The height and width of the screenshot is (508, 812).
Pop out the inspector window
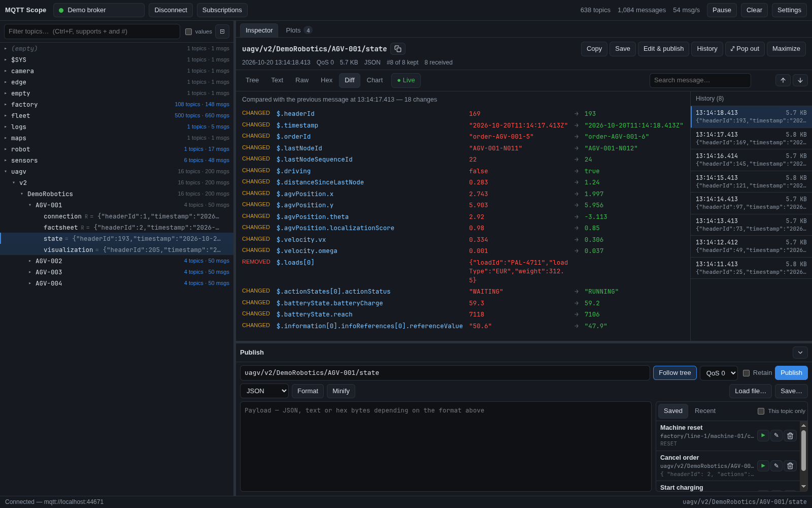(x=745, y=49)
